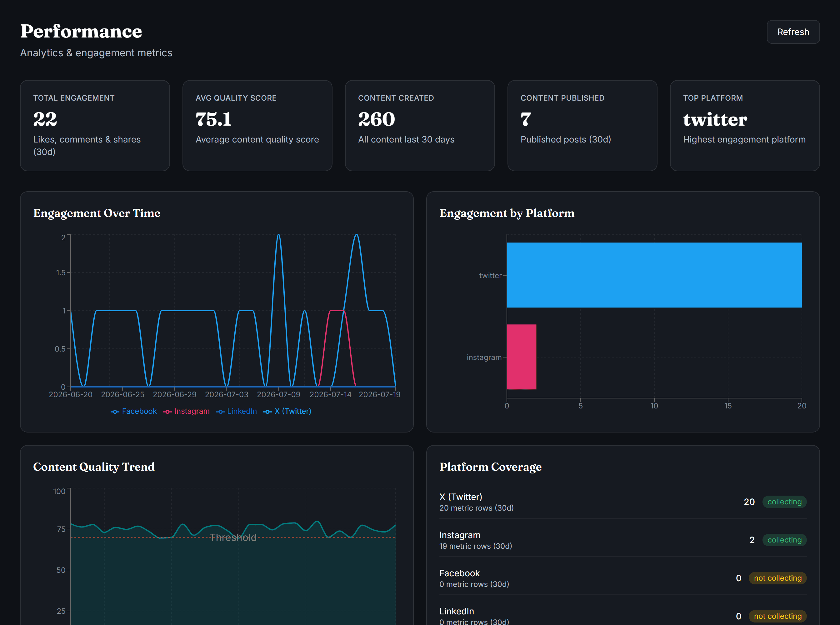Click the Content Published value 7
Screen dimensions: 840x625
[526, 119]
